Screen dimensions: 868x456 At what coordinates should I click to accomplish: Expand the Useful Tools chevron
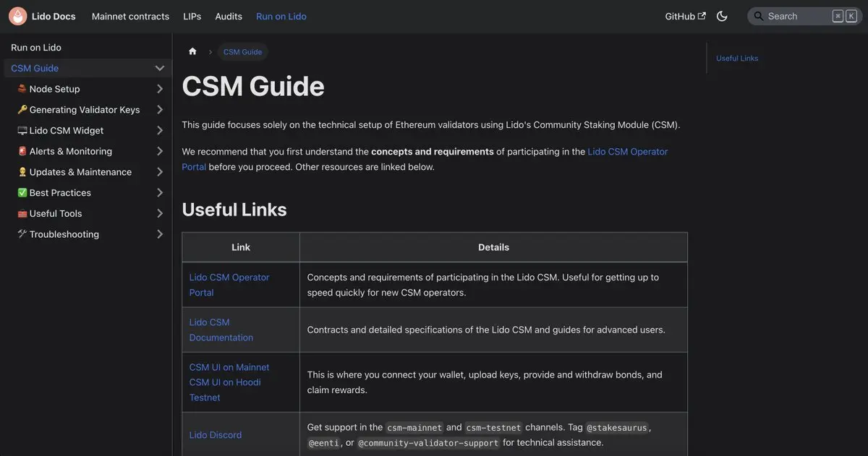pyautogui.click(x=160, y=214)
